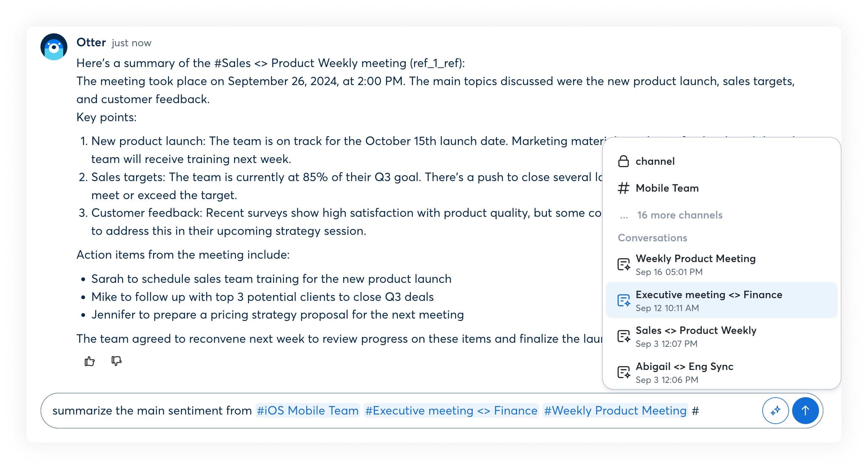
Task: Click the ellipsis before 16 more channels
Action: pos(624,217)
